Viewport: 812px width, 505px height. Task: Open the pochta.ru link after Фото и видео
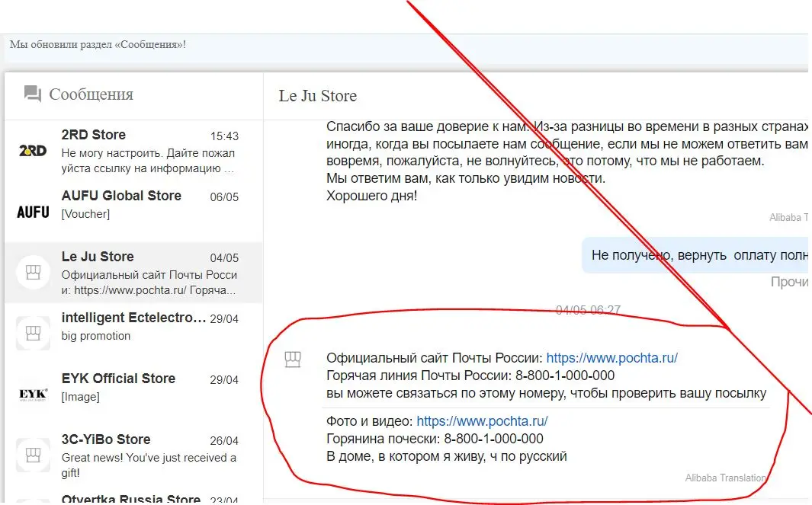482,421
